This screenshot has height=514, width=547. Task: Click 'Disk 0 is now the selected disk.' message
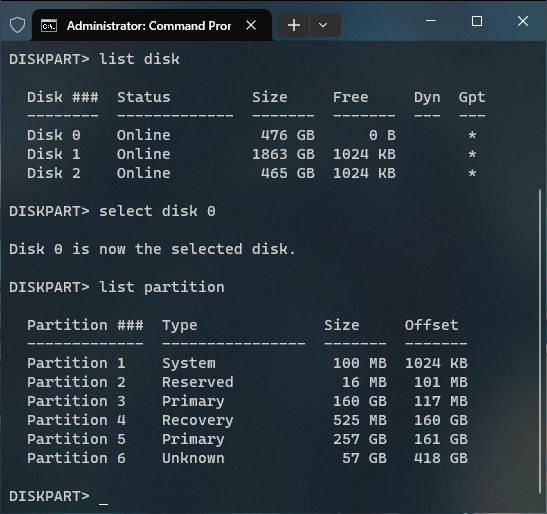(x=152, y=249)
